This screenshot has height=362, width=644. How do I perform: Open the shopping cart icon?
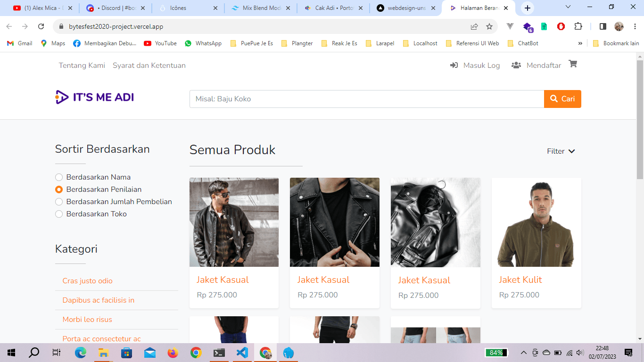(x=573, y=64)
